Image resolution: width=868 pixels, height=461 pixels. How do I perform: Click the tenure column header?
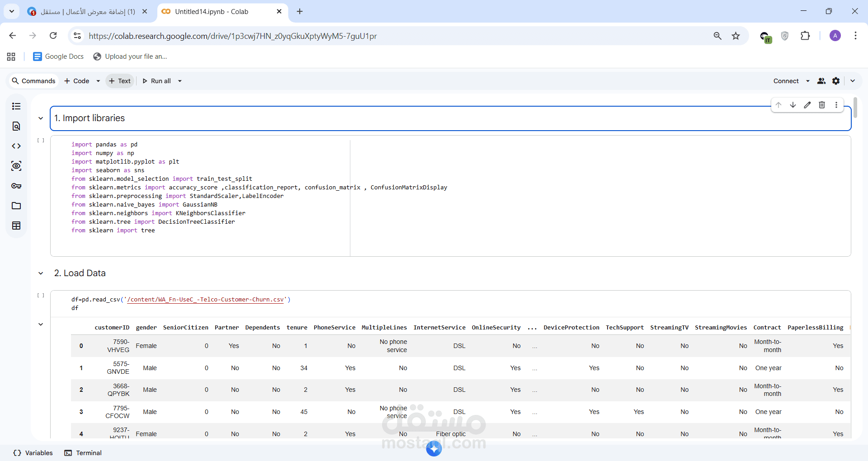point(297,328)
